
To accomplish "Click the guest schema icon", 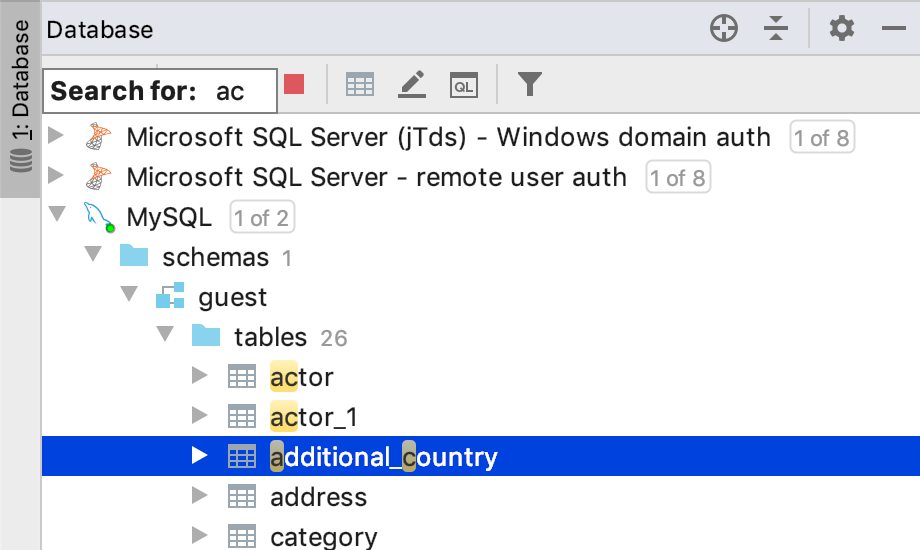I will [x=170, y=295].
